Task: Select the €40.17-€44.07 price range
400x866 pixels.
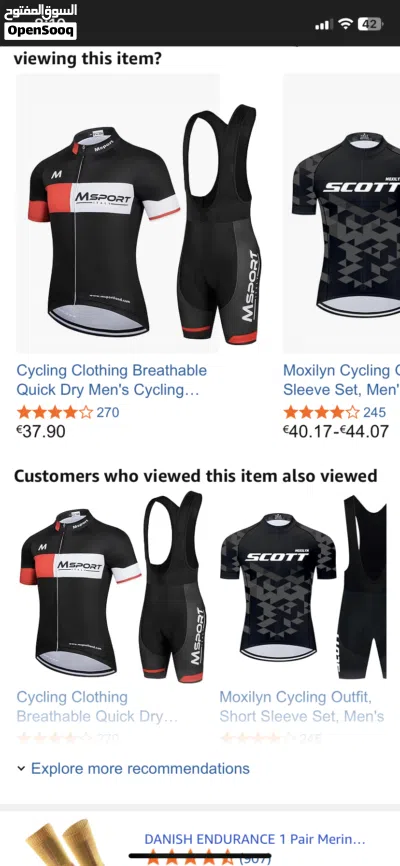Action: (x=336, y=431)
